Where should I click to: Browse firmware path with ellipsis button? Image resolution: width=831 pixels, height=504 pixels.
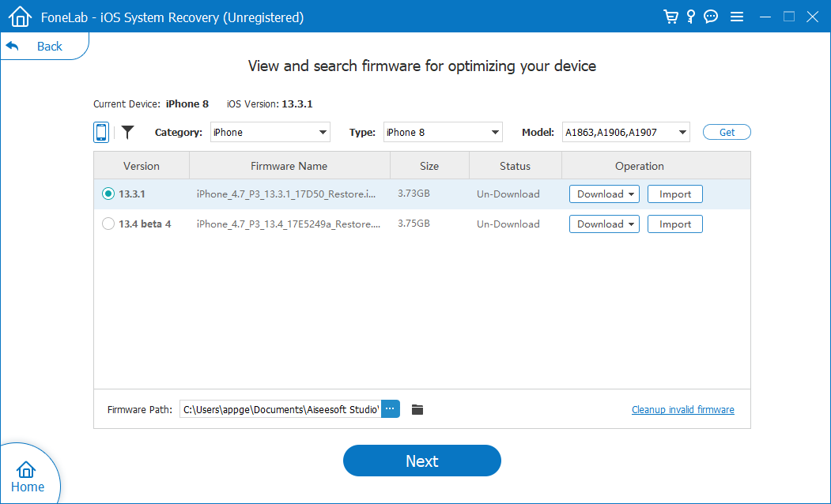(x=391, y=408)
